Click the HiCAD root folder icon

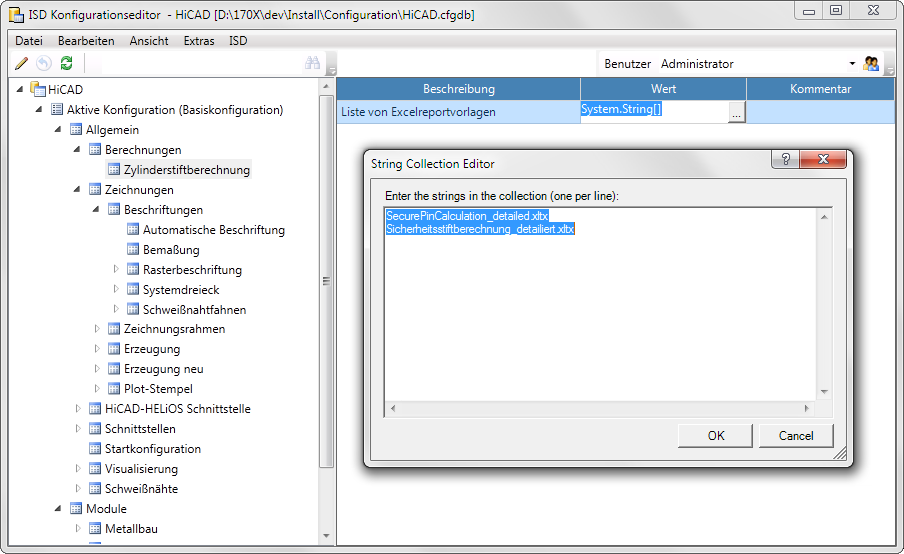(38, 89)
